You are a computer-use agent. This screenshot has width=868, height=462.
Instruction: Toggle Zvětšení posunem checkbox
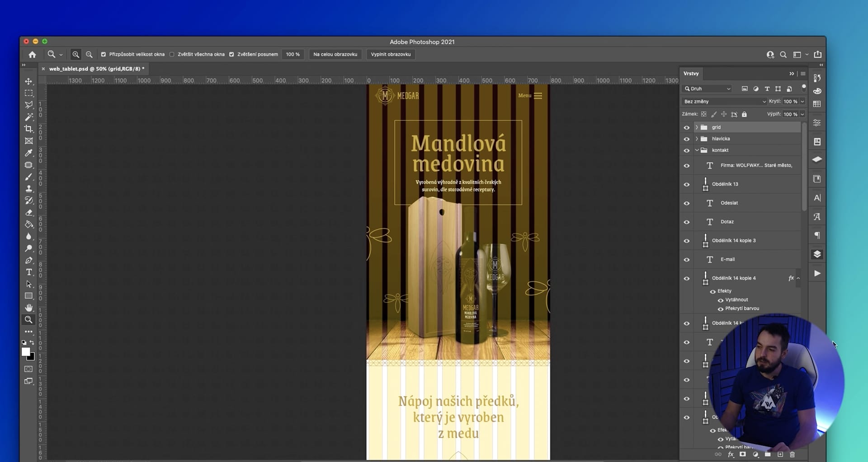pyautogui.click(x=231, y=54)
